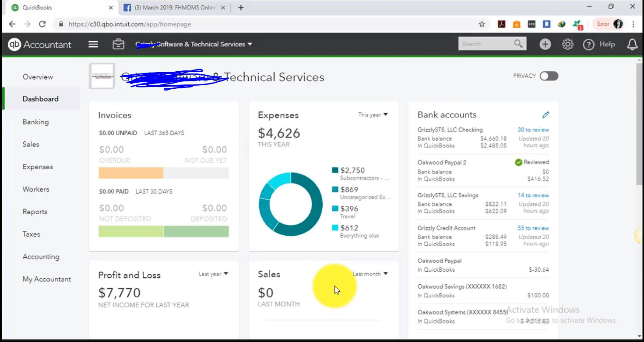Screen dimensions: 644x342
Task: Click the $7,770 net income figure
Action: pos(120,292)
